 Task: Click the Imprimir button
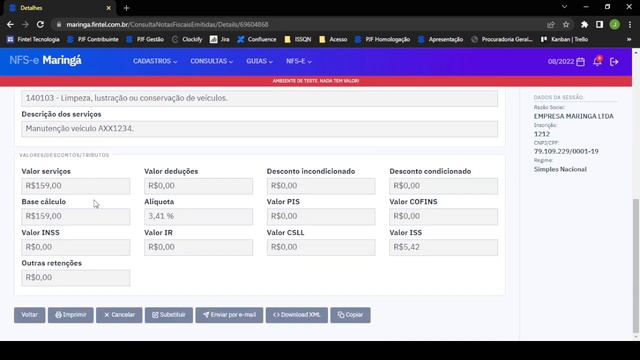tap(71, 315)
